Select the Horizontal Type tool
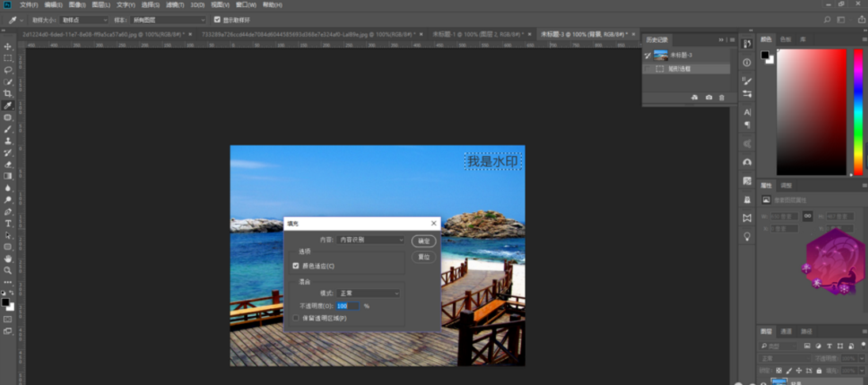This screenshot has width=868, height=385. point(8,223)
